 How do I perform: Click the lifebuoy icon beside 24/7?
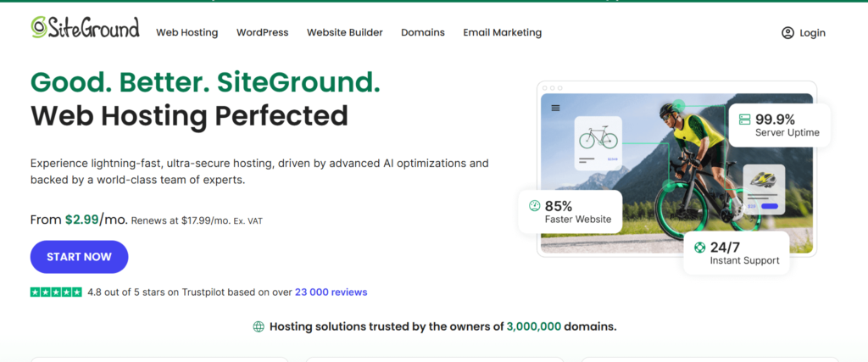coord(699,248)
